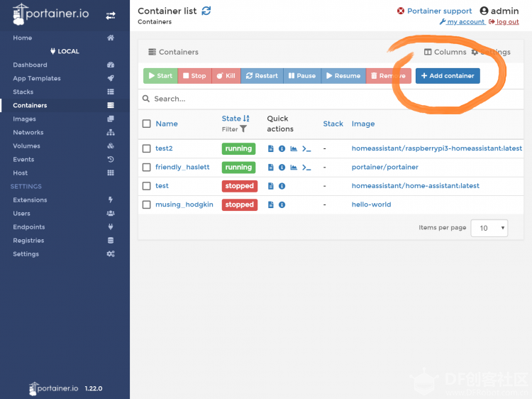Click the log out link
The image size is (532, 399).
click(504, 22)
